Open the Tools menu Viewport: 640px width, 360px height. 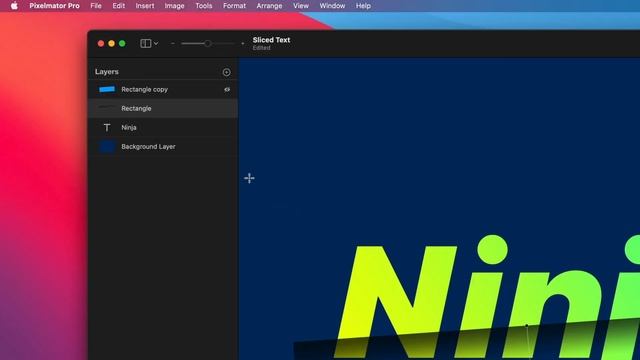[204, 6]
